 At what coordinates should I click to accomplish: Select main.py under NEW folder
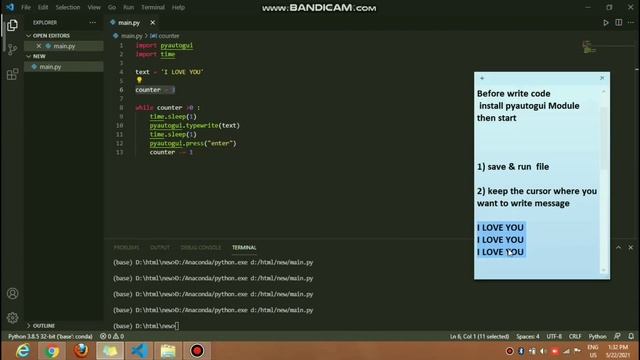click(64, 67)
